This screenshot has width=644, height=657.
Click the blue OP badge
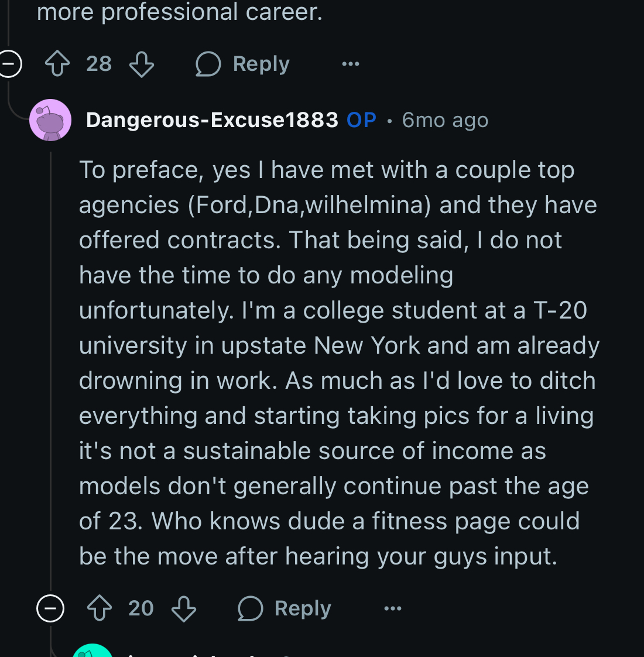coord(361,120)
